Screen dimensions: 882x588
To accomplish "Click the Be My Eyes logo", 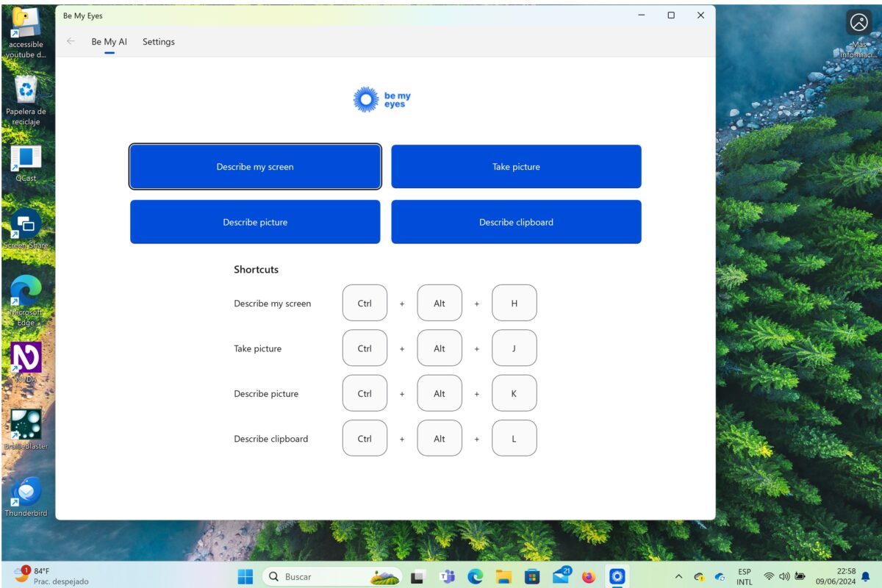I will pos(381,99).
